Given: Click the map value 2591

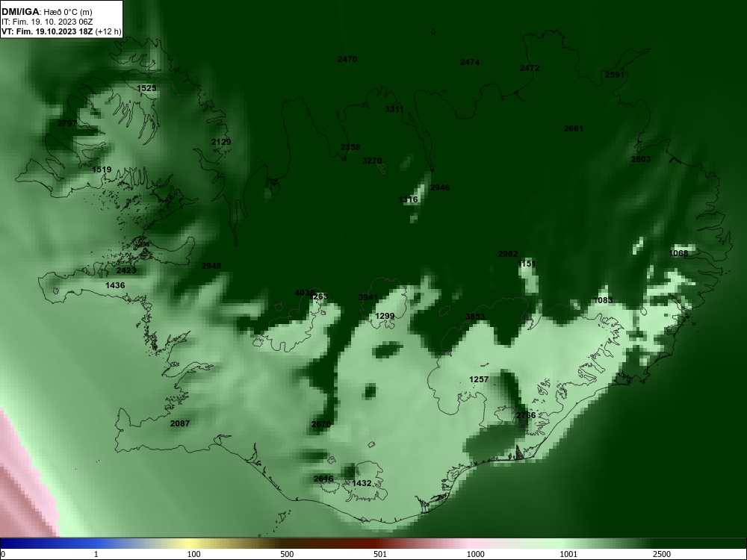Looking at the screenshot, I should coord(615,75).
